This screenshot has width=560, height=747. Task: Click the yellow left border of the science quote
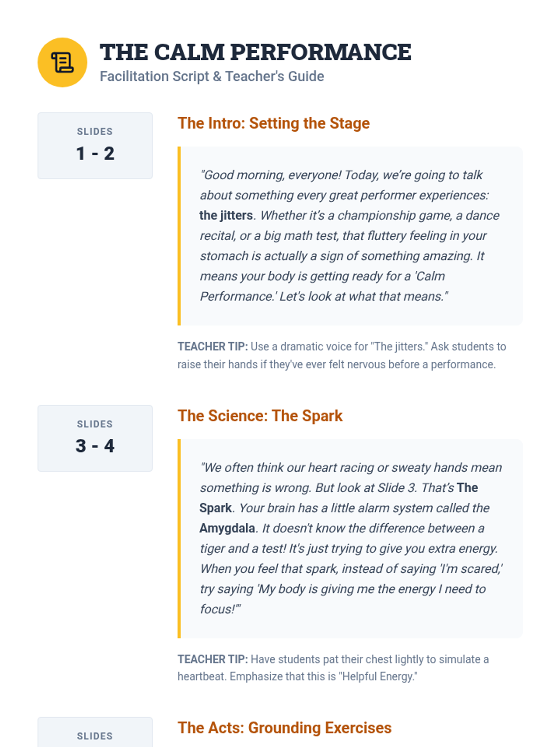(x=179, y=538)
